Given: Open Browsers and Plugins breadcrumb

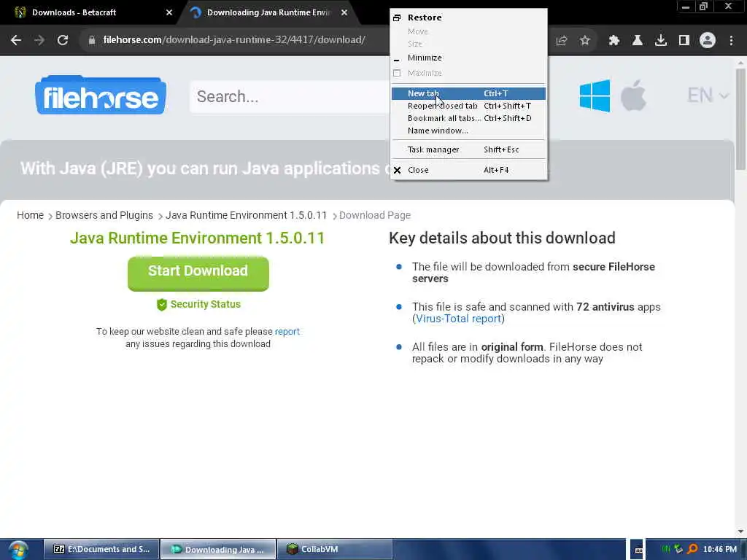Looking at the screenshot, I should [x=104, y=215].
